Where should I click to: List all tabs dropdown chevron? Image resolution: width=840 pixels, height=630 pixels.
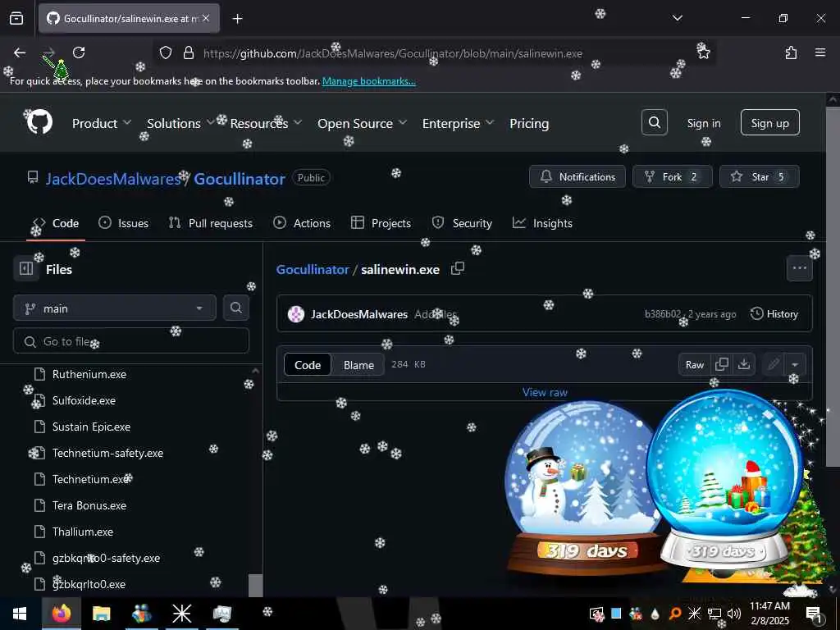coord(677,18)
